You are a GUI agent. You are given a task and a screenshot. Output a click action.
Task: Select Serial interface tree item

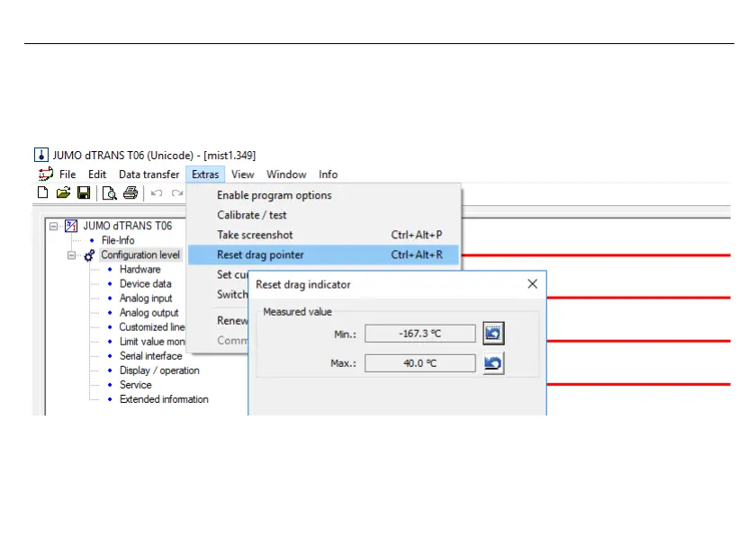[x=151, y=356]
